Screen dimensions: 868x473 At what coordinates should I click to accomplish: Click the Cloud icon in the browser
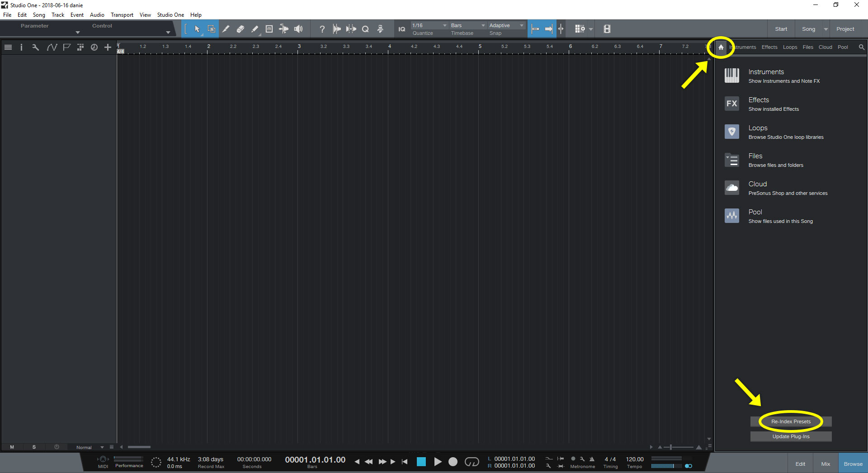(x=731, y=188)
